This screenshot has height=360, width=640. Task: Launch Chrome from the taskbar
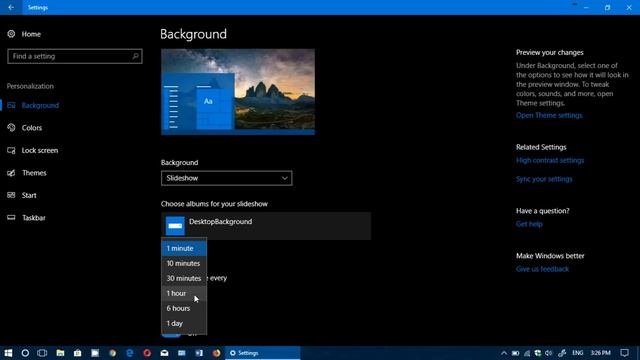(113, 353)
